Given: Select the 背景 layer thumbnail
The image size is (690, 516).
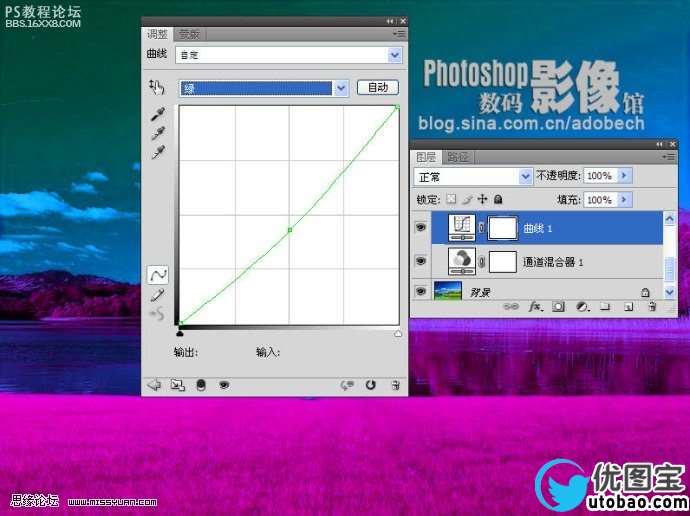Looking at the screenshot, I should coord(448,291).
